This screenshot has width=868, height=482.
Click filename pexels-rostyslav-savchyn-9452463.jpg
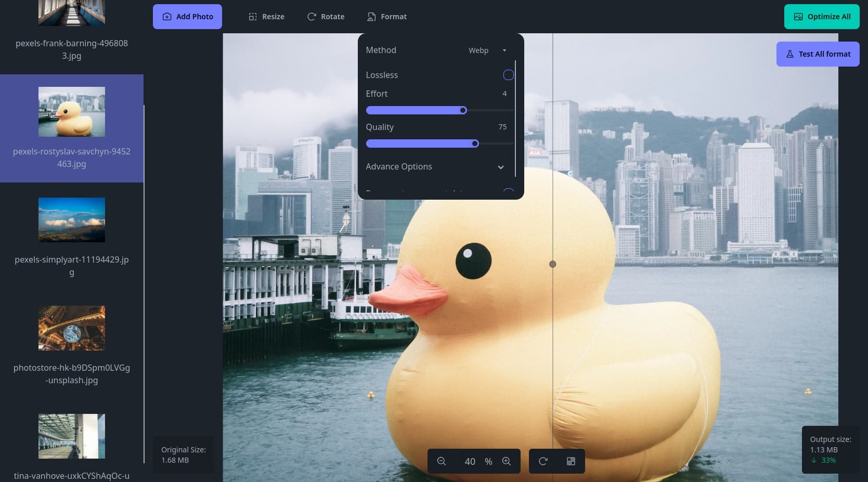[x=72, y=158]
